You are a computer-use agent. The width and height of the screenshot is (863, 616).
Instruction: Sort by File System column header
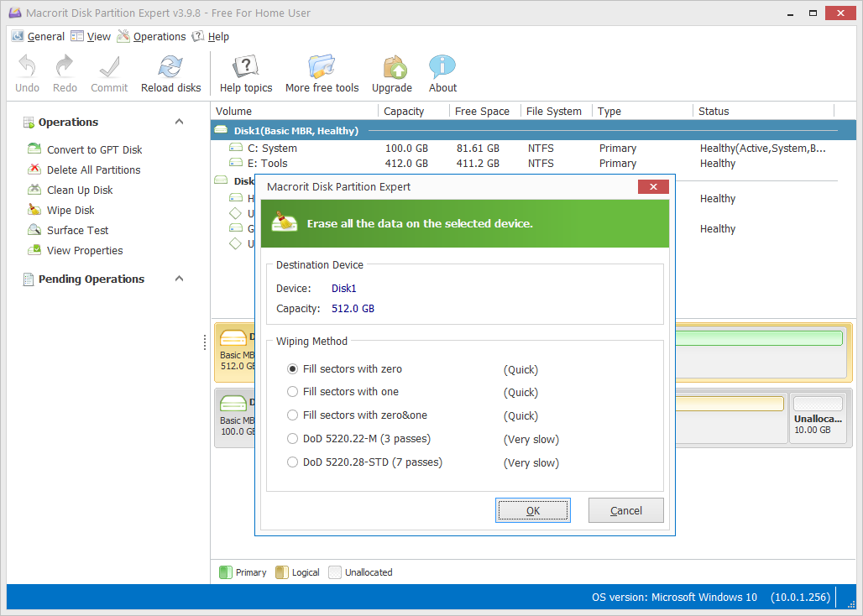click(x=557, y=111)
